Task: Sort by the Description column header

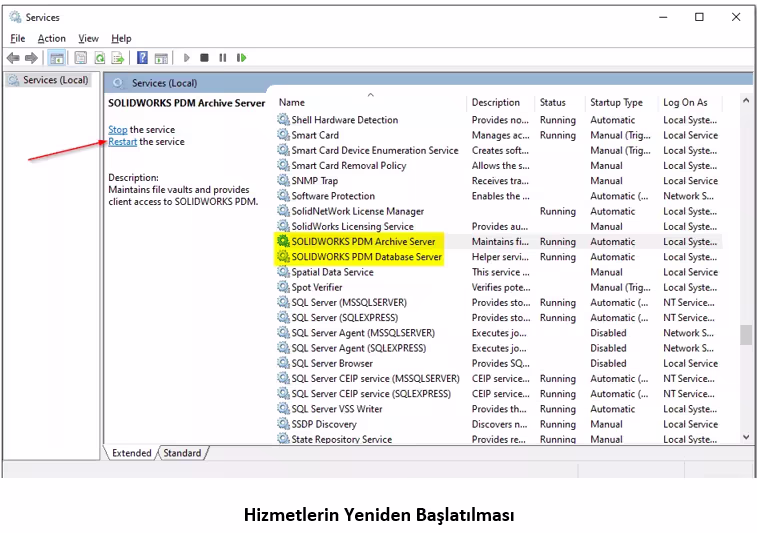Action: pyautogui.click(x=500, y=102)
